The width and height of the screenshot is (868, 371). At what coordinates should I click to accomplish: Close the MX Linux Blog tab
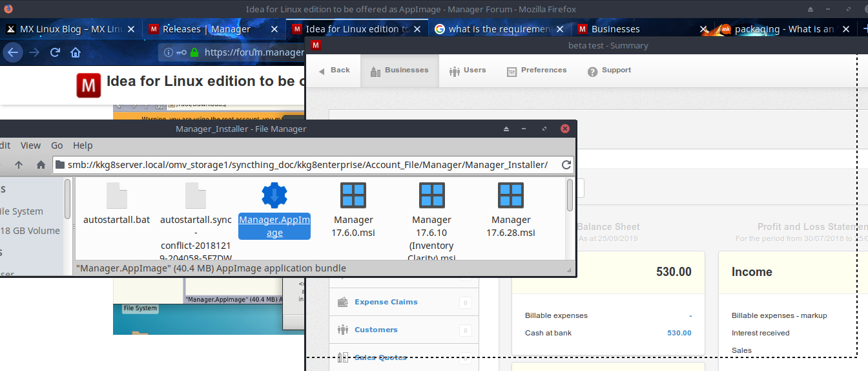(131, 29)
